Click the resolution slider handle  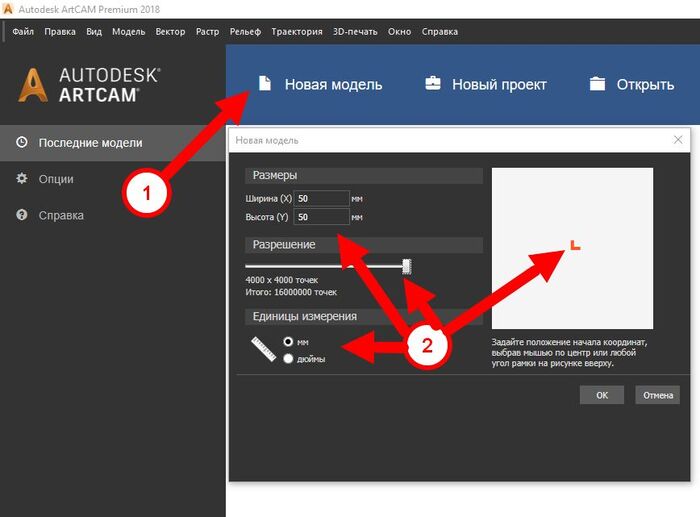pos(407,266)
